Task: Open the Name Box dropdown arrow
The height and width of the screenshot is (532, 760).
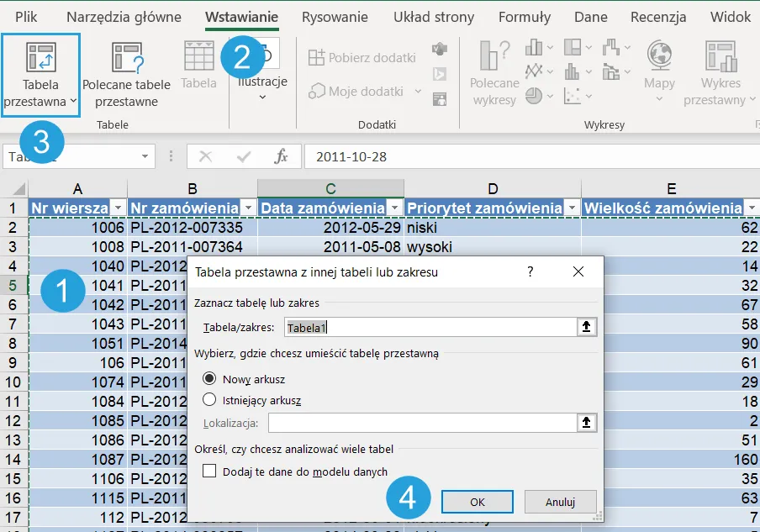Action: tap(145, 156)
